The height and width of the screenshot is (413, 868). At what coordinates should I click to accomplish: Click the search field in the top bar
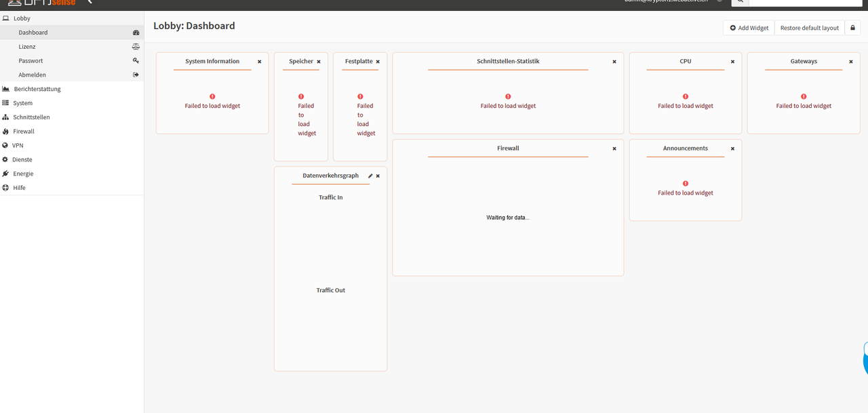806,2
